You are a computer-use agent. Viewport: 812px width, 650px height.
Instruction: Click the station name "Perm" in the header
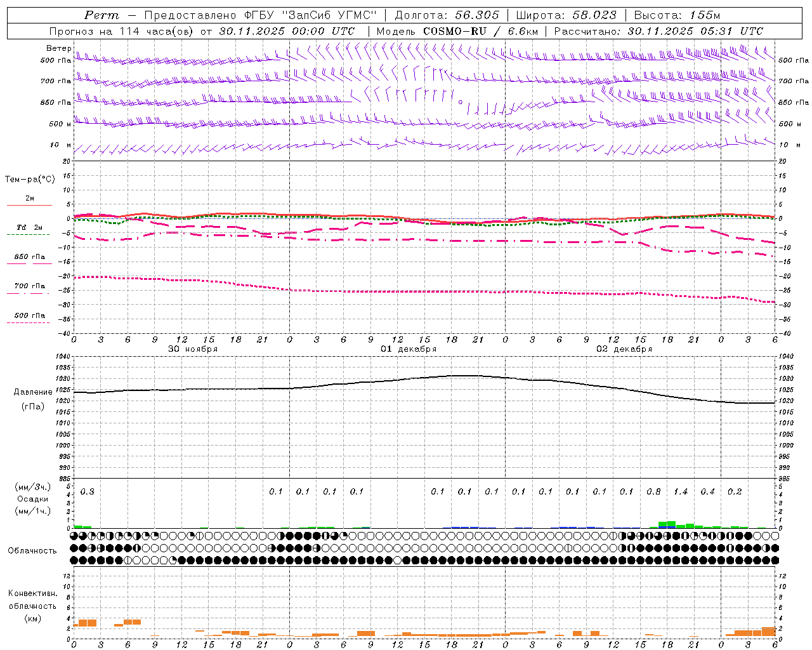[x=101, y=15]
